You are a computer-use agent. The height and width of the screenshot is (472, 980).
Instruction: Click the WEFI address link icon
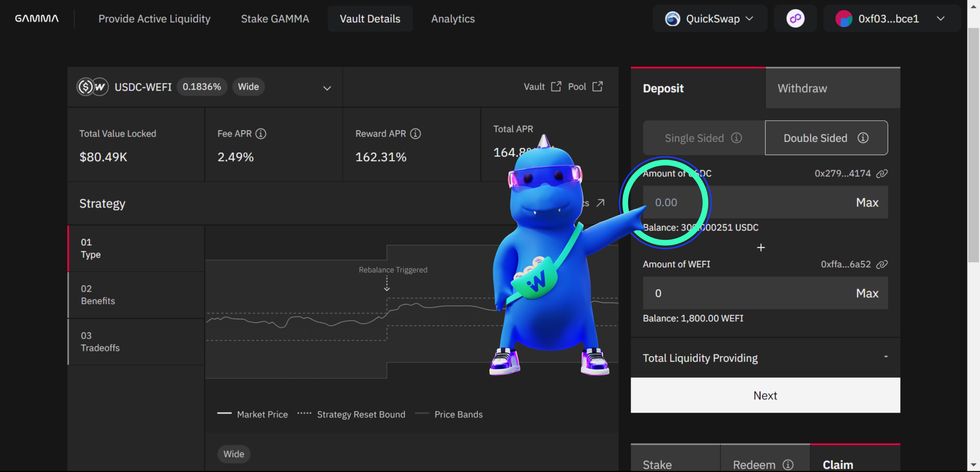pos(882,264)
